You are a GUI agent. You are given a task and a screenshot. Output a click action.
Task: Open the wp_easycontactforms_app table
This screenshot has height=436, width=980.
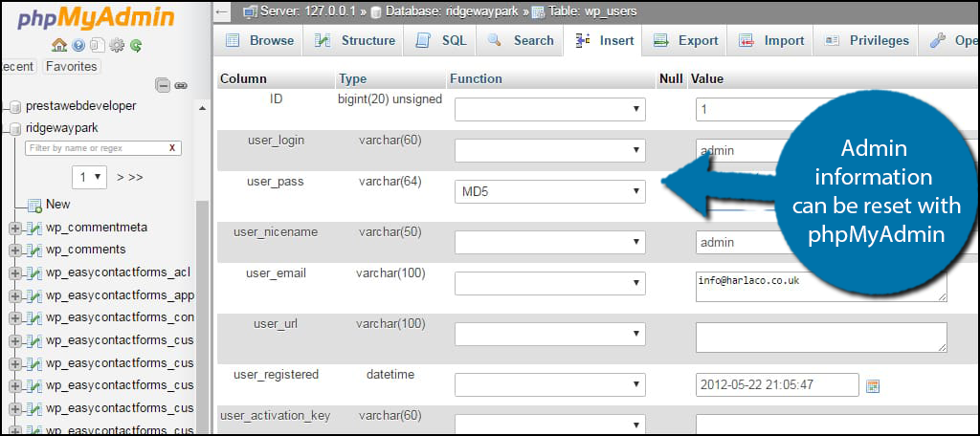pyautogui.click(x=120, y=295)
